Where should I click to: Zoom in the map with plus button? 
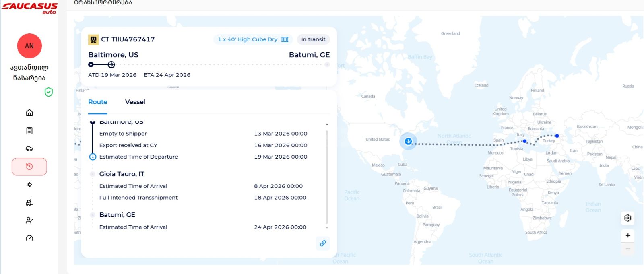[627, 236]
